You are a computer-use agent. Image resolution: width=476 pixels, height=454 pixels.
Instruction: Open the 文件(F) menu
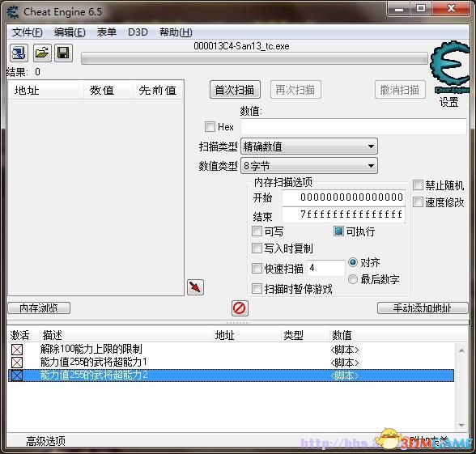click(x=27, y=32)
